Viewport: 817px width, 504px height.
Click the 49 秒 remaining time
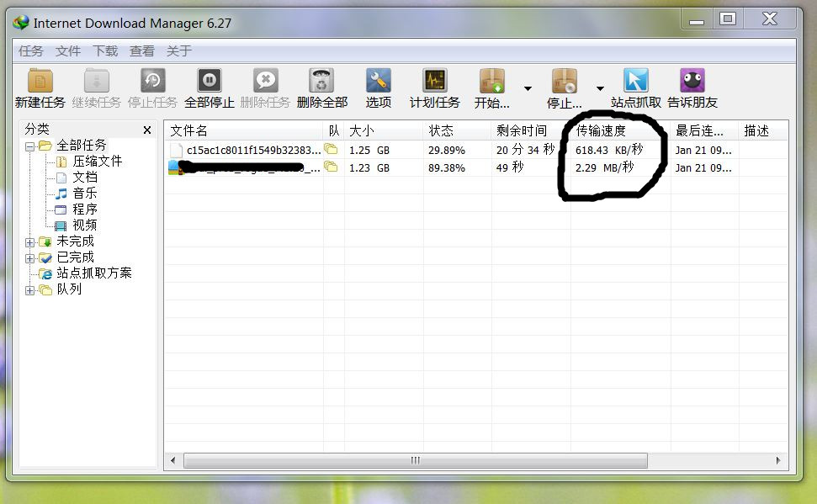510,167
